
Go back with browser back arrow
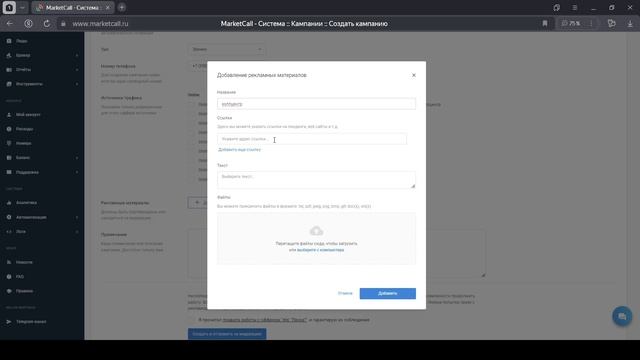9,24
